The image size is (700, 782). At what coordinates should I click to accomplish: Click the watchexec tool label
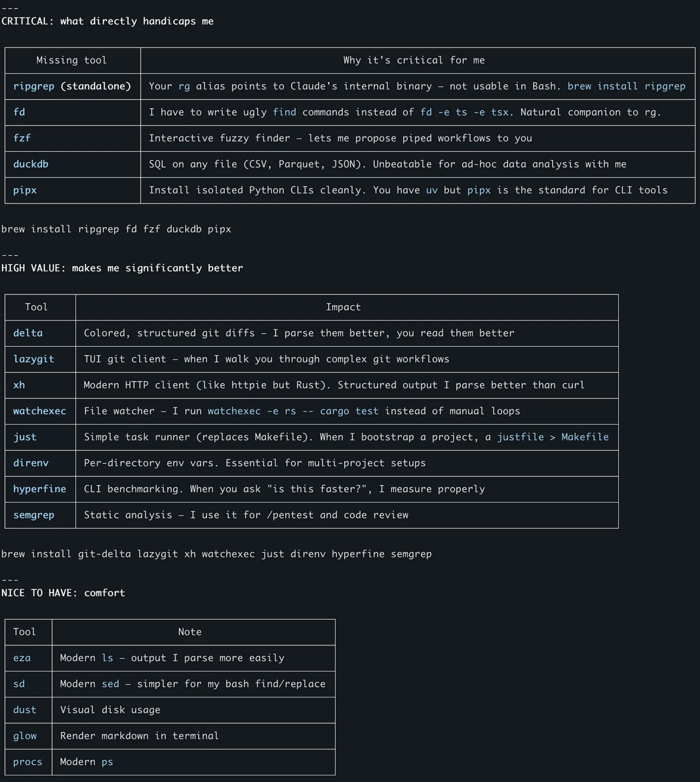pyautogui.click(x=40, y=411)
